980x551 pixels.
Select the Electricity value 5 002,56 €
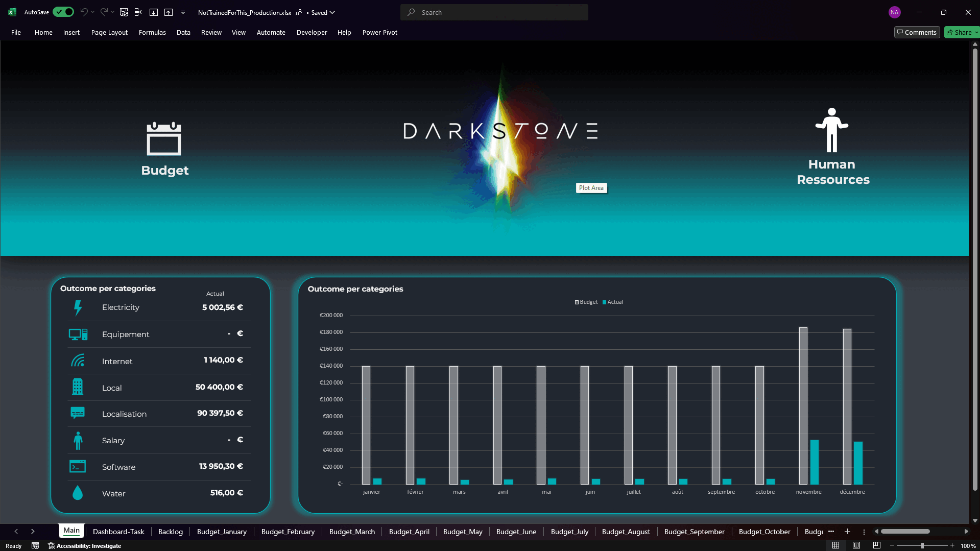click(x=223, y=307)
